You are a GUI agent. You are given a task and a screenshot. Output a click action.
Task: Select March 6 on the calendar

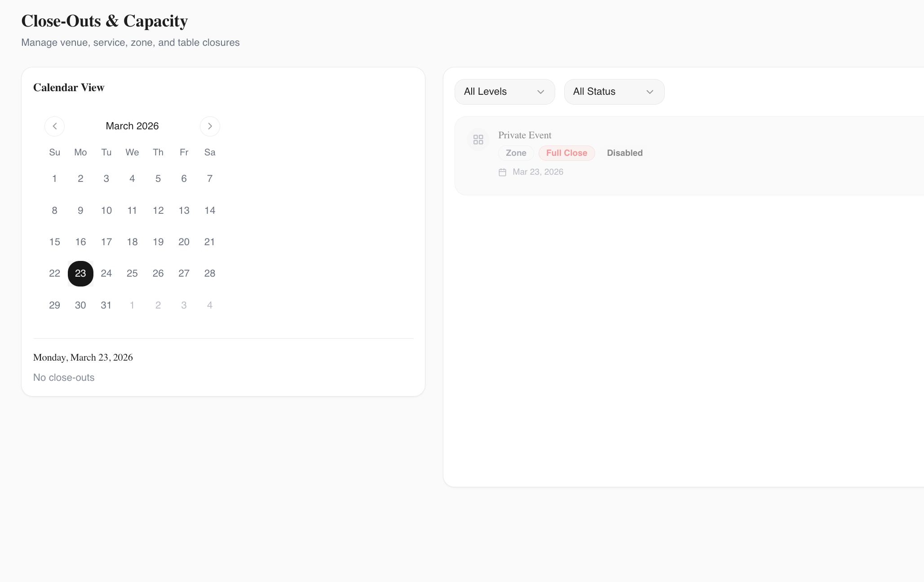point(184,179)
